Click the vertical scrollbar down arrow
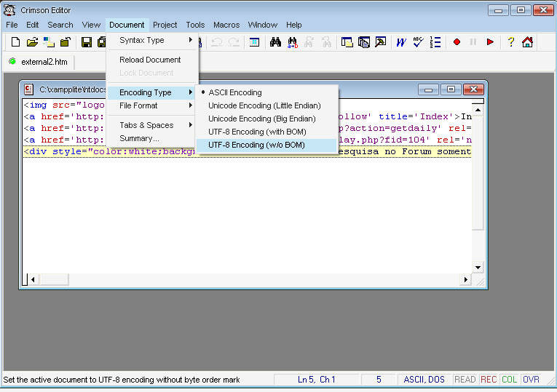557x392 pixels. point(478,268)
